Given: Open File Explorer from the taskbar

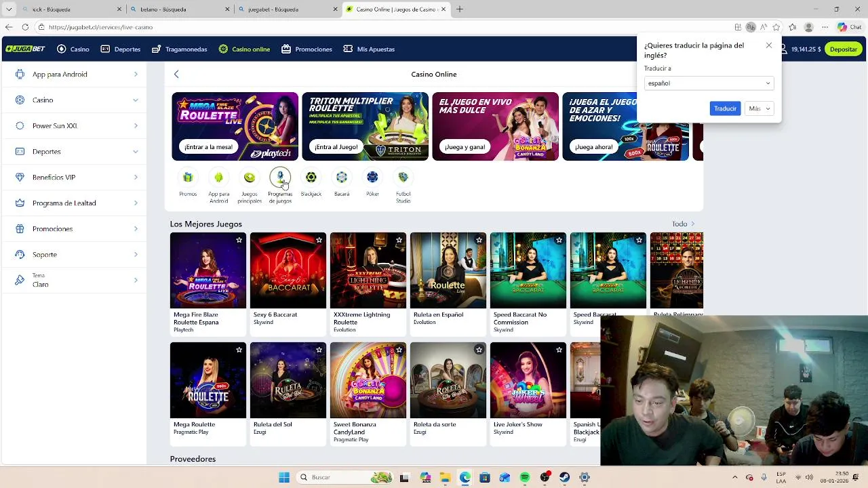Looking at the screenshot, I should tap(445, 477).
